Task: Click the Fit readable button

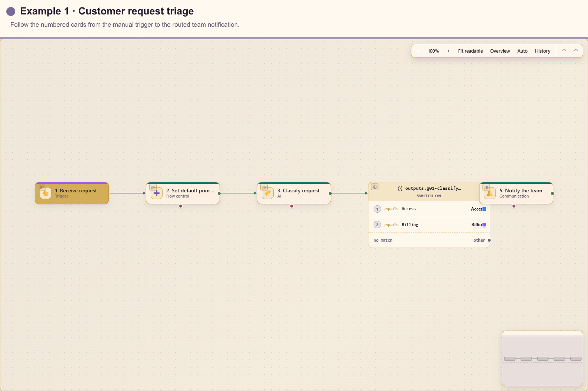Action: 470,51
